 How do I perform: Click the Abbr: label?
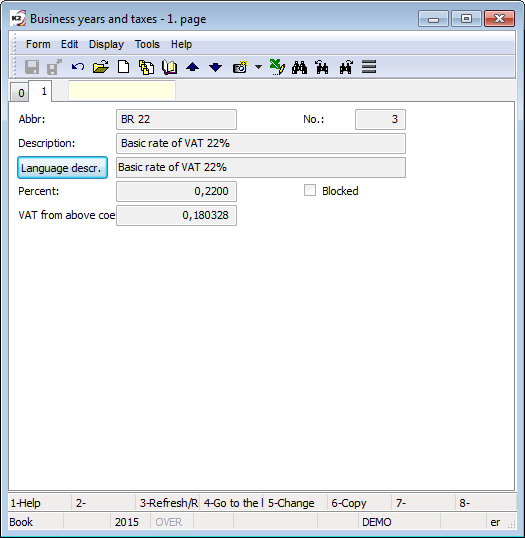[x=32, y=119]
